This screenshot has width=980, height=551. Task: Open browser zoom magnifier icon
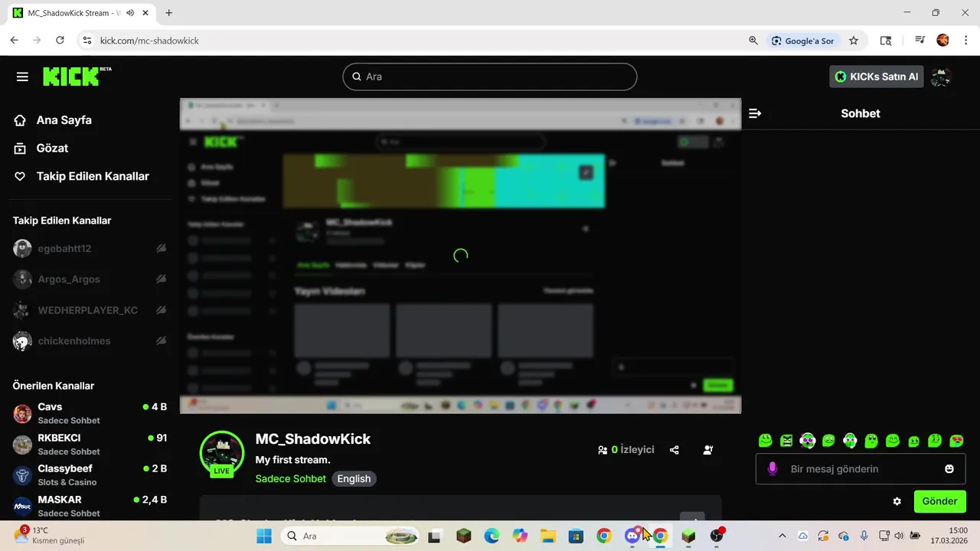pyautogui.click(x=753, y=41)
